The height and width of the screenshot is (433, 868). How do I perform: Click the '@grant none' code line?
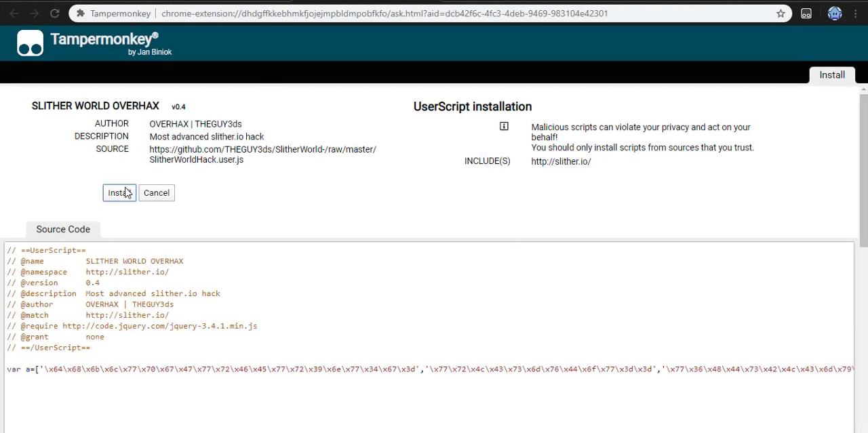(x=56, y=337)
